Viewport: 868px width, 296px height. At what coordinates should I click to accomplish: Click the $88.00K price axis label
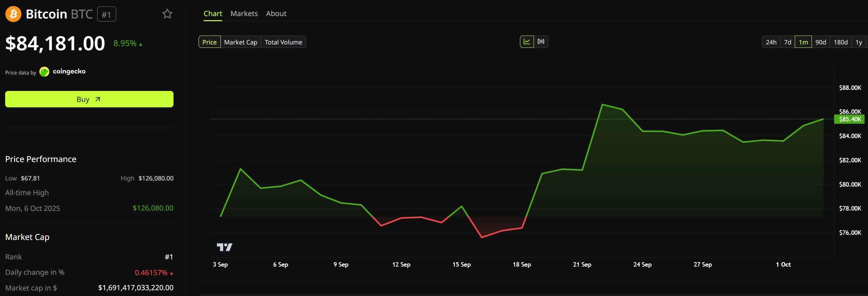click(x=850, y=88)
